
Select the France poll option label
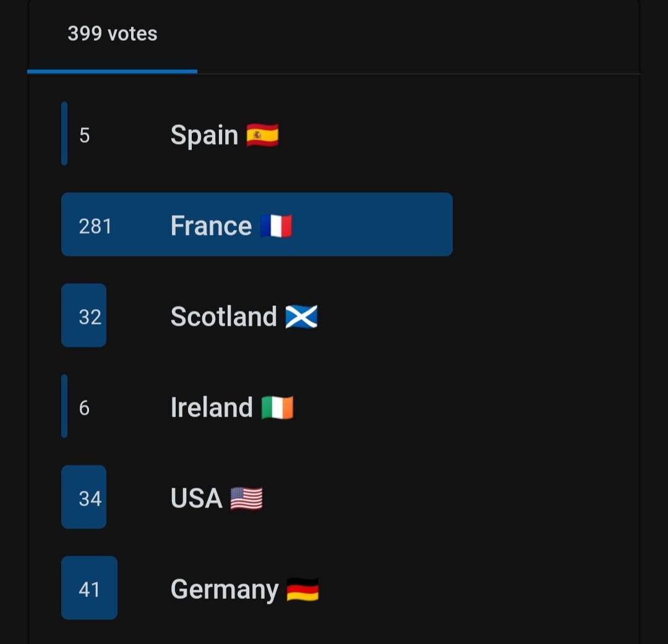(211, 226)
